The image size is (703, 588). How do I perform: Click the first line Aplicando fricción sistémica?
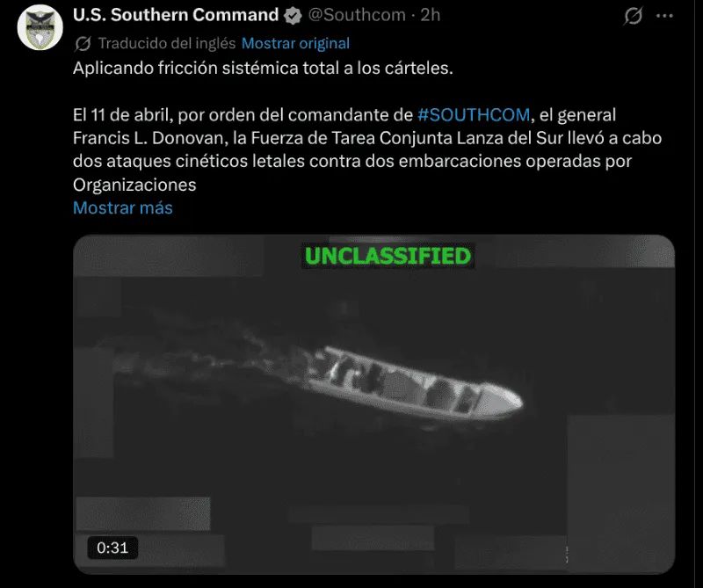pyautogui.click(x=263, y=69)
